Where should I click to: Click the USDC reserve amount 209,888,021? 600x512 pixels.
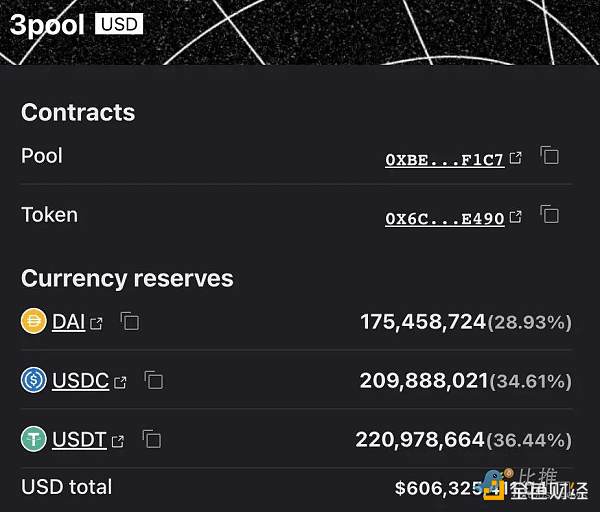pyautogui.click(x=424, y=381)
